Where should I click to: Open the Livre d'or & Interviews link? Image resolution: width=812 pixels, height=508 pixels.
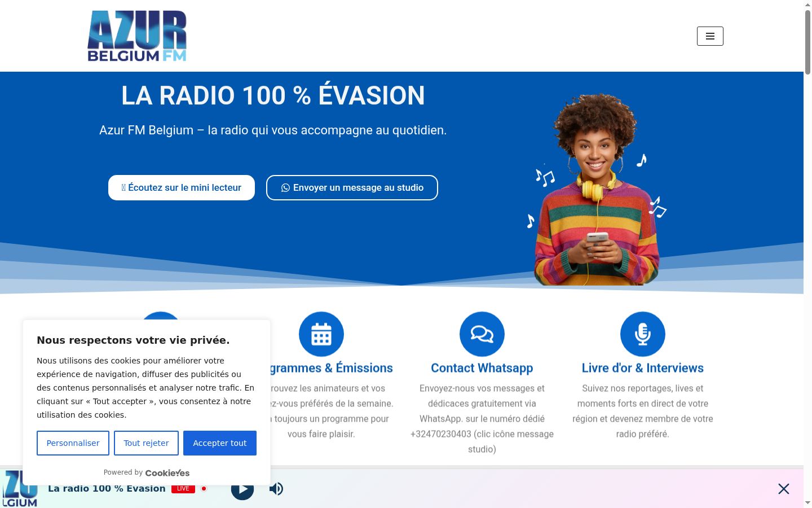click(x=643, y=368)
